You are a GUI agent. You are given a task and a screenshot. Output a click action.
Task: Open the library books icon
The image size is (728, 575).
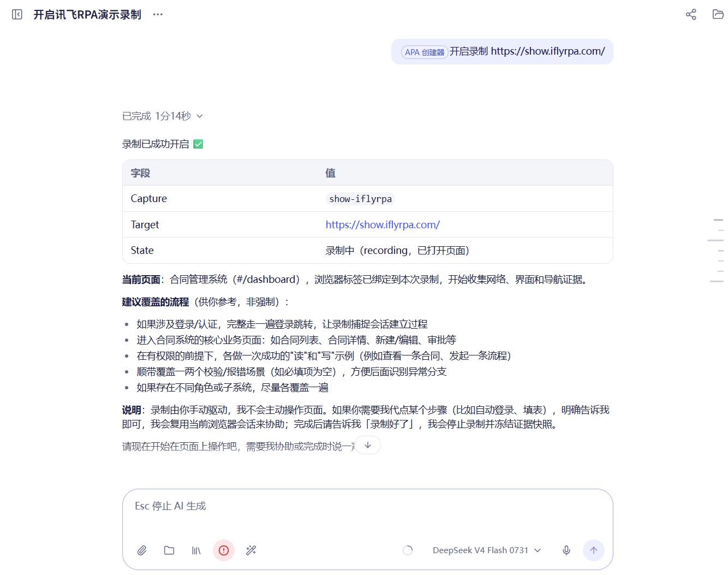[x=196, y=550]
